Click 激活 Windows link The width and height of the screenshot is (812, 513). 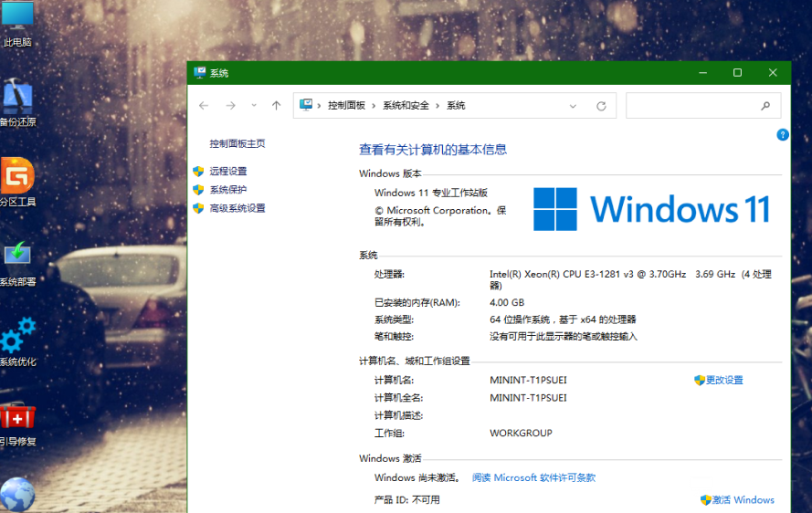tap(743, 500)
